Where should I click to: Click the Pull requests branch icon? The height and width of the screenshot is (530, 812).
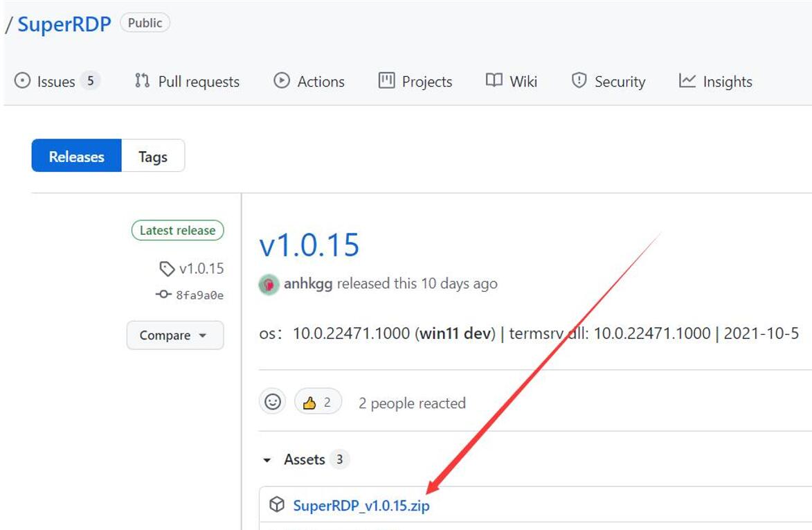(x=142, y=80)
